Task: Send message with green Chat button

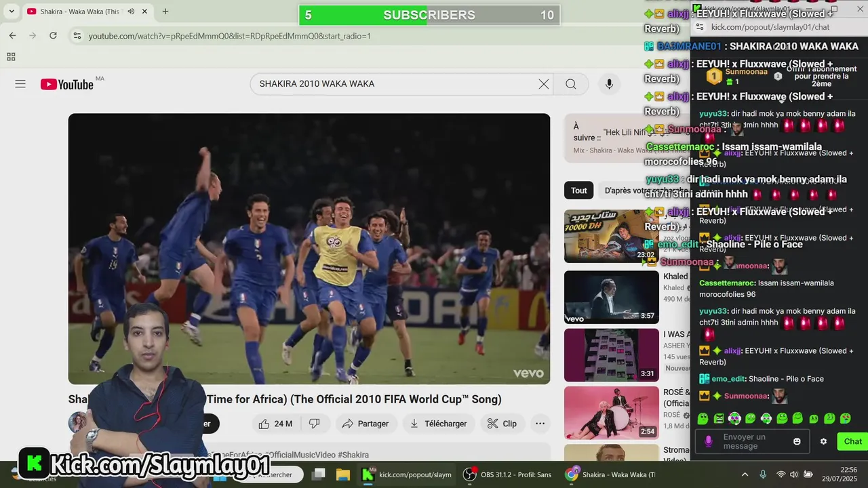Action: click(x=852, y=441)
